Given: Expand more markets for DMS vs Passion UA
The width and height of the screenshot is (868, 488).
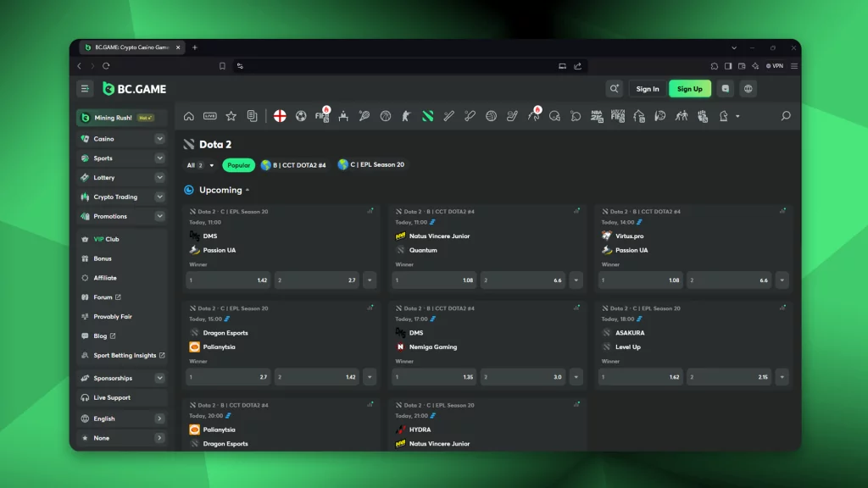Looking at the screenshot, I should (x=370, y=280).
